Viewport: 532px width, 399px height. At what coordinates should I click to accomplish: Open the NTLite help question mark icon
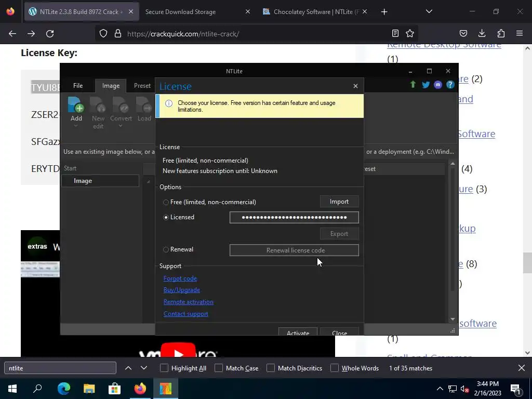tap(450, 85)
